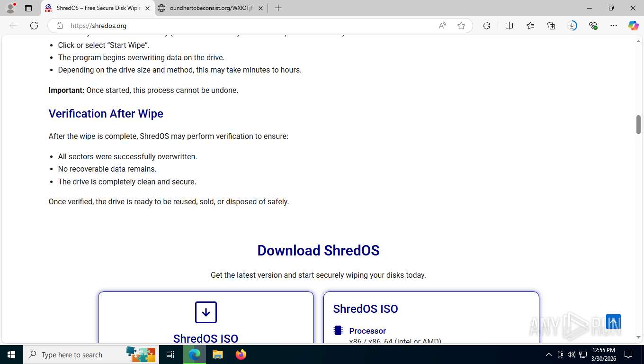Image resolution: width=644 pixels, height=364 pixels.
Task: Click the scrollbar up arrow
Action: (x=638, y=41)
